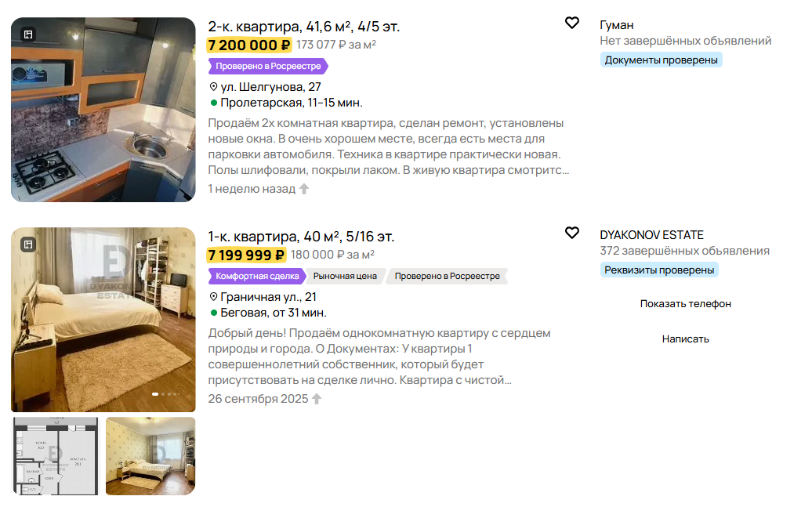Click the Комфортная сделка badge
This screenshot has height=507, width=812.
pos(257,276)
